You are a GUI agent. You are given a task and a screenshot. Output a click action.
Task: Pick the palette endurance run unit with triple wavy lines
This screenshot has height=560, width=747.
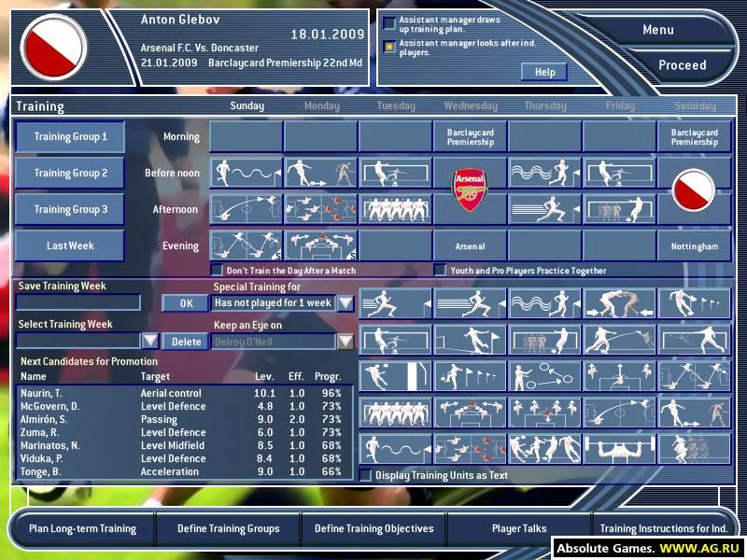point(545,304)
